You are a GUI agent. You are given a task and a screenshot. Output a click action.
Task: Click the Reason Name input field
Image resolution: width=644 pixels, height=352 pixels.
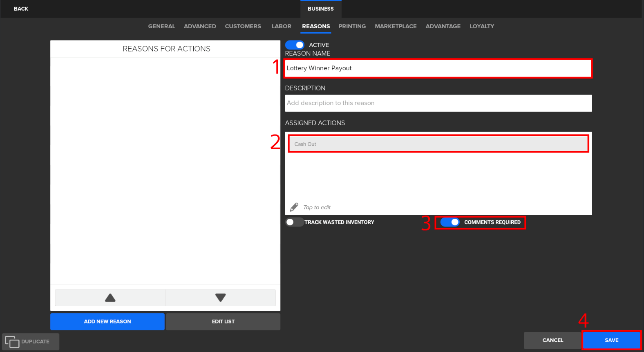pyautogui.click(x=438, y=68)
